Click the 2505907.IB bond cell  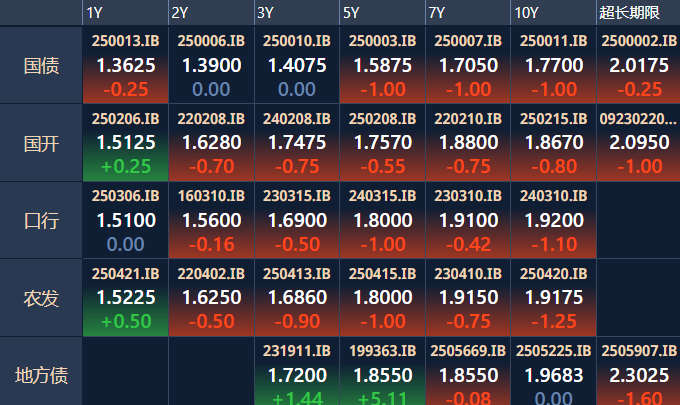click(x=638, y=374)
